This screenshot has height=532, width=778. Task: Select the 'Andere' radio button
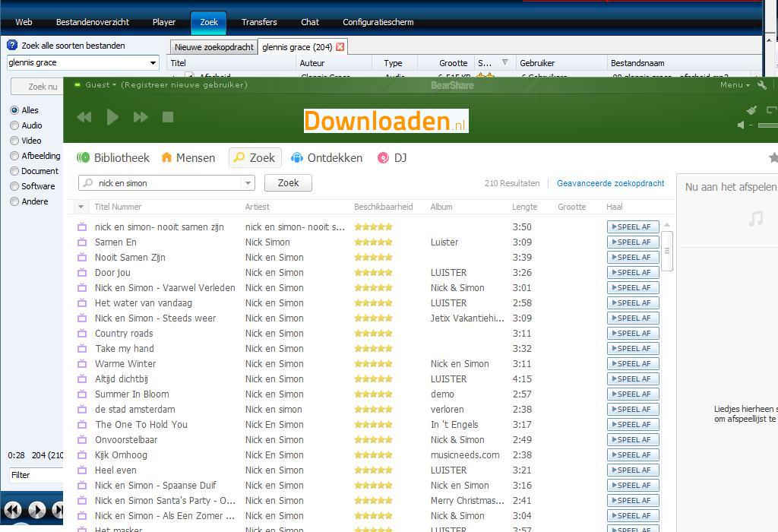point(14,201)
